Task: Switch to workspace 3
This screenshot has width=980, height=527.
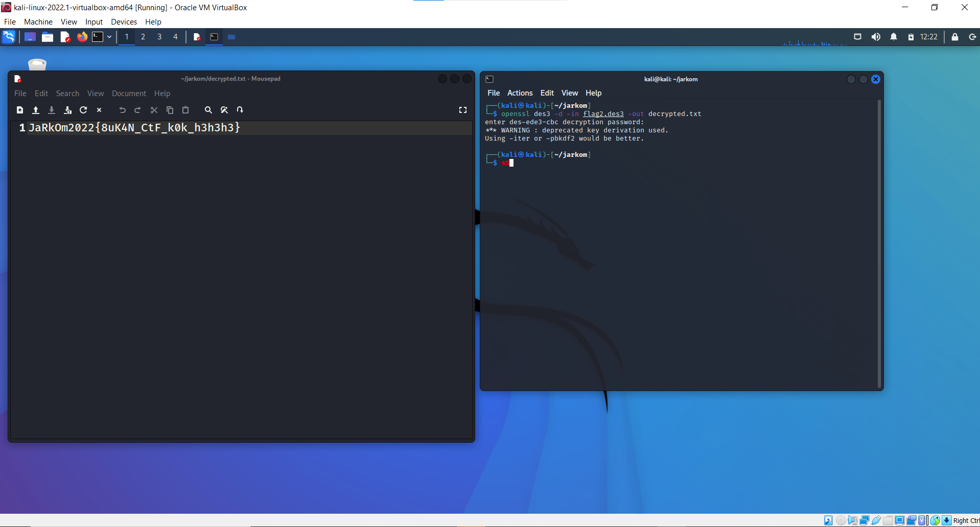Action: [159, 37]
